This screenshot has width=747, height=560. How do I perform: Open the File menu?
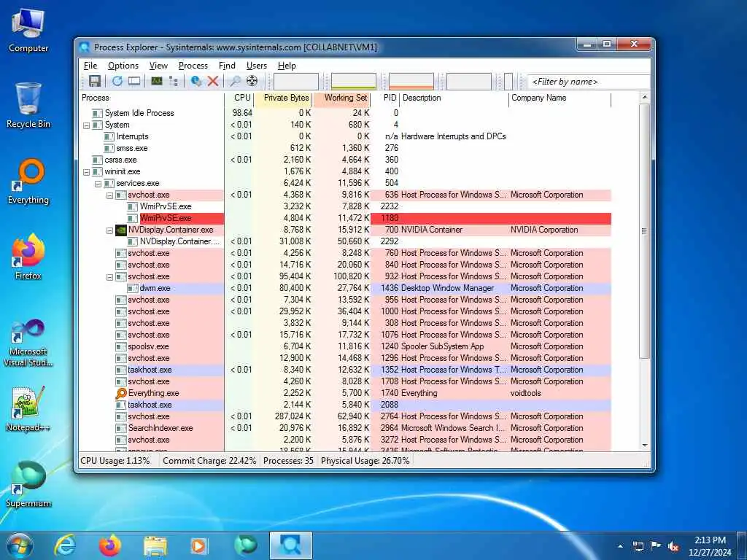(x=90, y=66)
